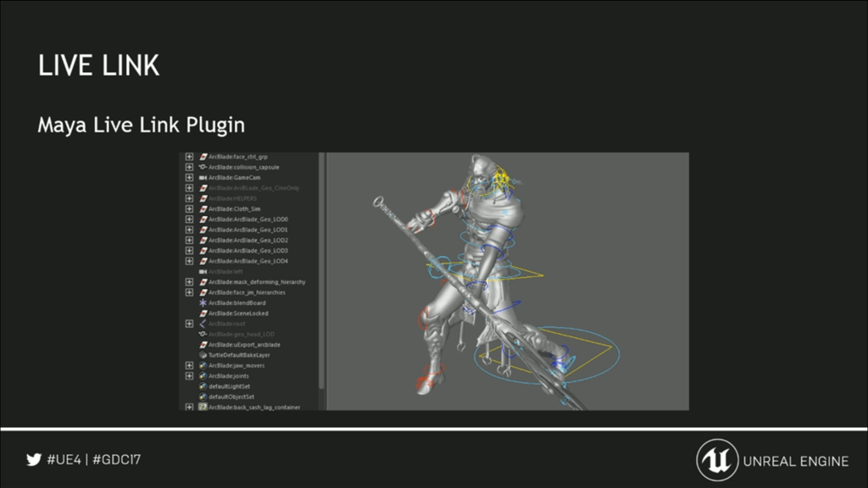
Task: Click the curve icon beside ArcBlade:collision_capsule
Action: [x=203, y=167]
